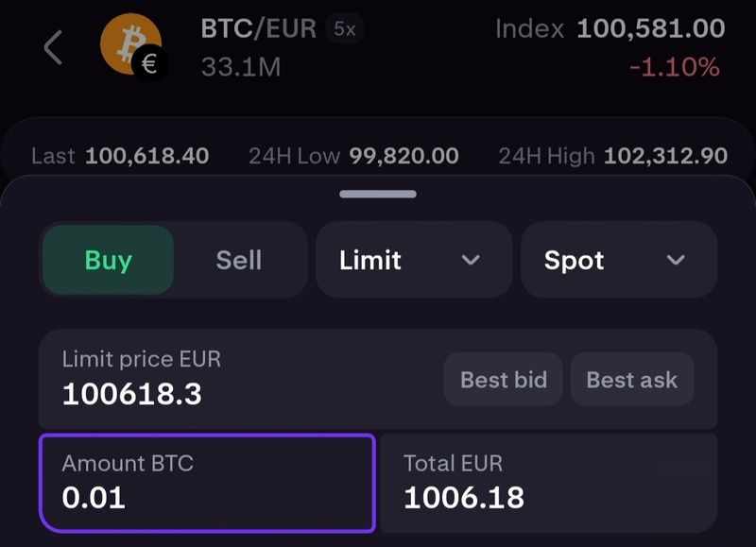Image resolution: width=756 pixels, height=547 pixels.
Task: Click the 24H High value
Action: [x=665, y=156]
